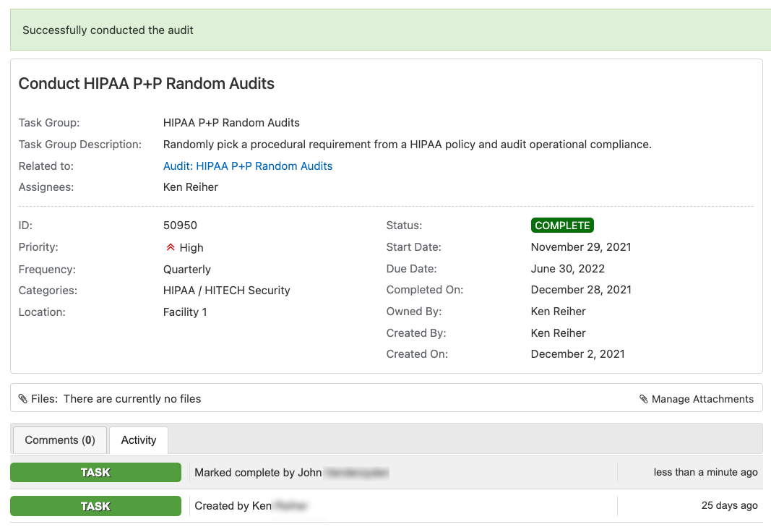771x532 pixels.
Task: Select the Activity tab
Action: (139, 440)
